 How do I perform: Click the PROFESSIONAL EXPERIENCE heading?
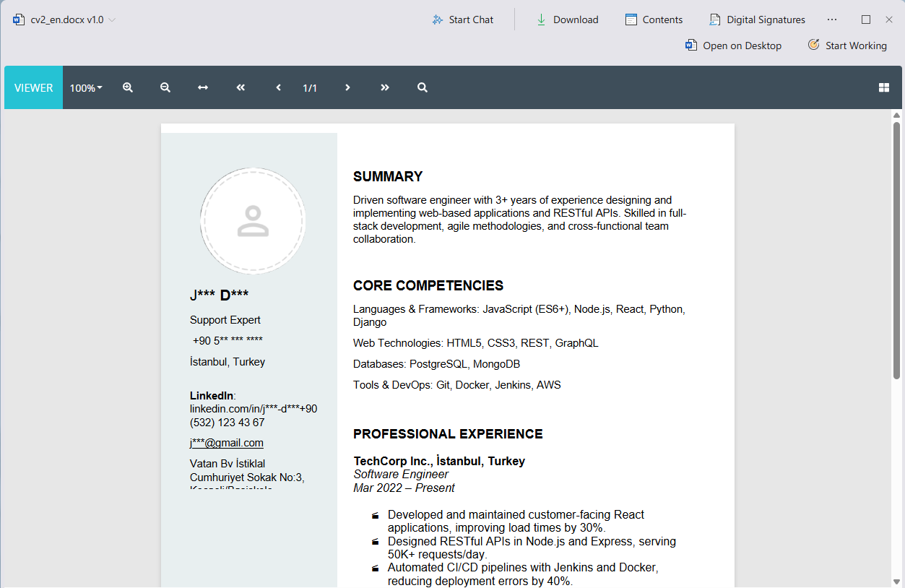coord(448,434)
